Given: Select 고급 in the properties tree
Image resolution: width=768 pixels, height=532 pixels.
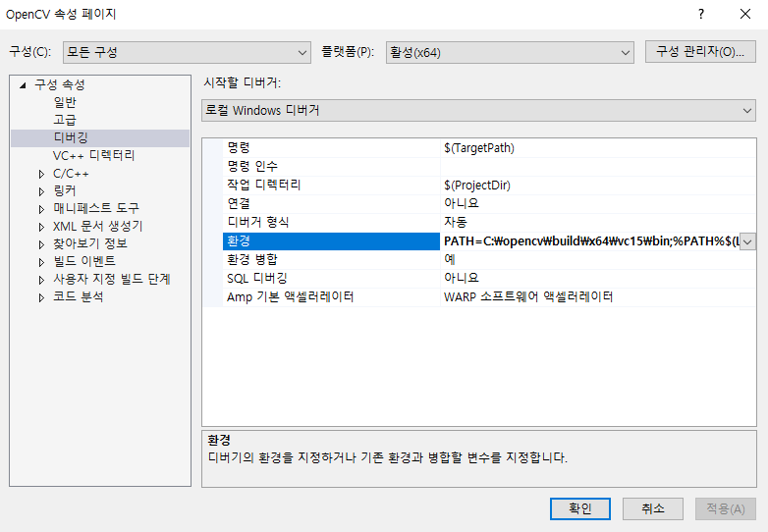Looking at the screenshot, I should coord(65,120).
